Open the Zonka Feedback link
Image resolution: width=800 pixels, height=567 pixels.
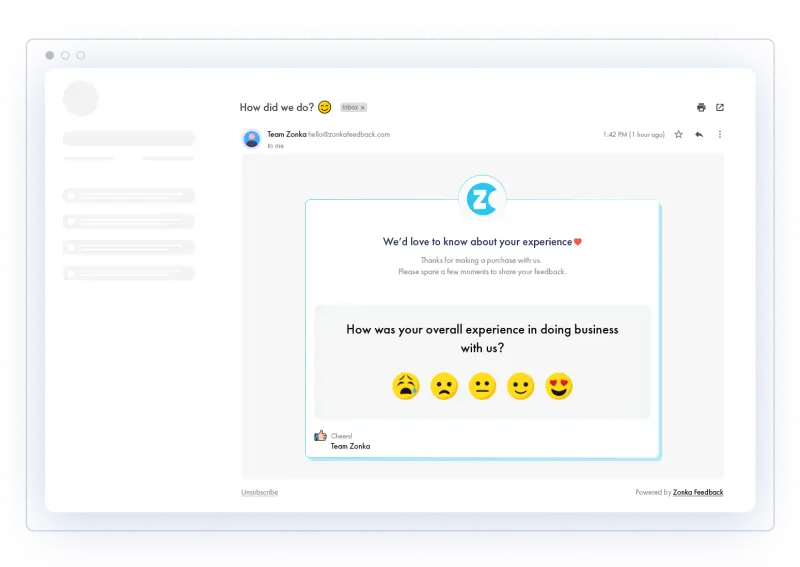point(698,492)
